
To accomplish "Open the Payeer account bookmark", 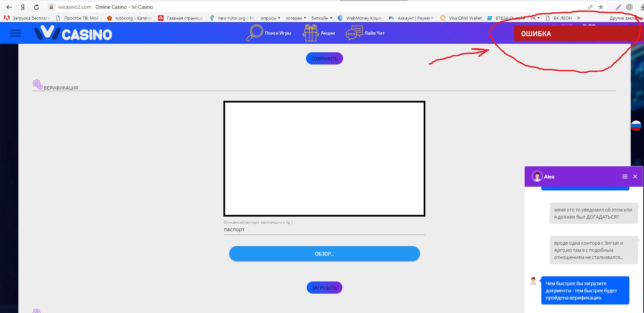I will point(411,18).
